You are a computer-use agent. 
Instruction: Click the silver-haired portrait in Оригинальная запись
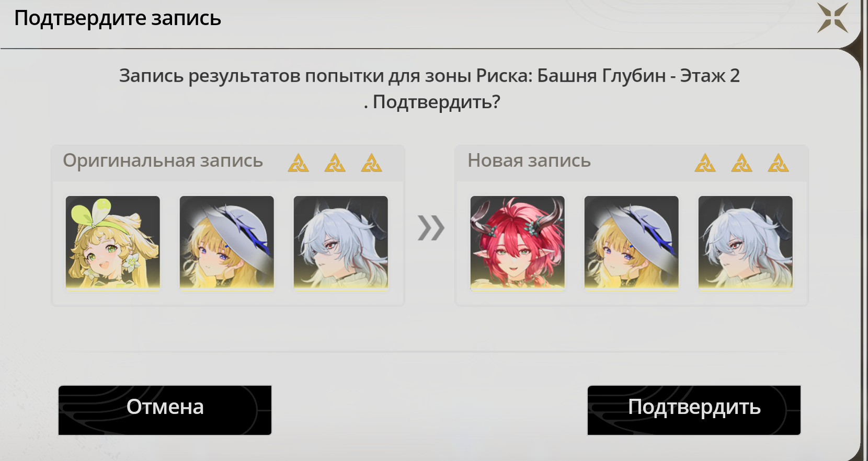click(x=341, y=243)
